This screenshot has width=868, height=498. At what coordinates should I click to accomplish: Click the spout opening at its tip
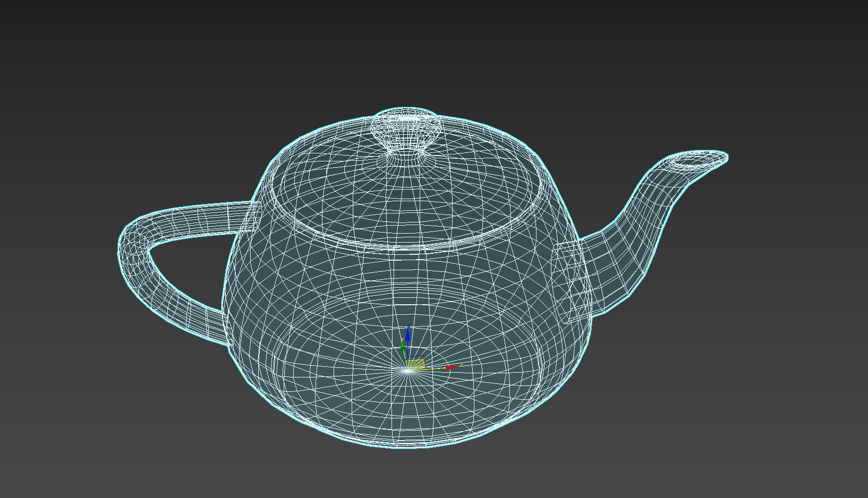[x=698, y=159]
